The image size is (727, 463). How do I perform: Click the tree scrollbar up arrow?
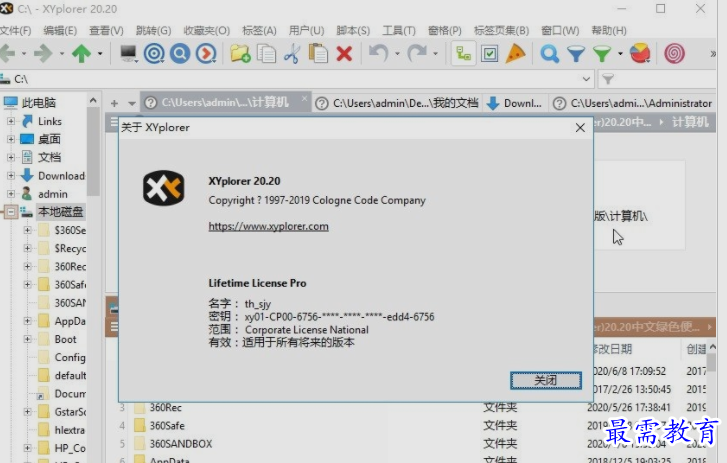pos(93,100)
